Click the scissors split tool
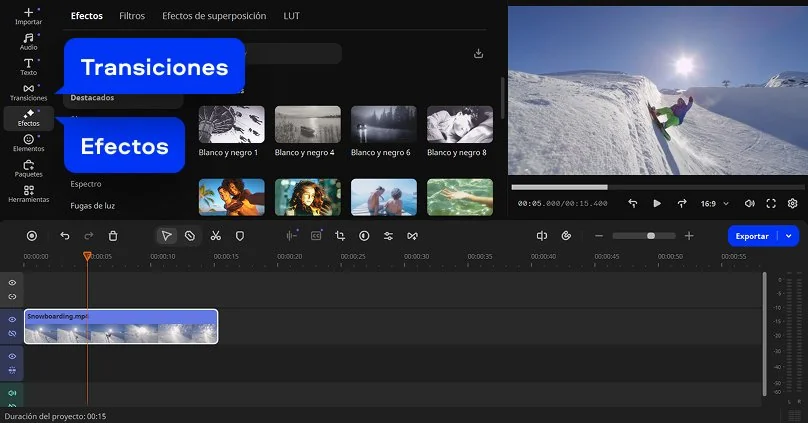 [215, 236]
